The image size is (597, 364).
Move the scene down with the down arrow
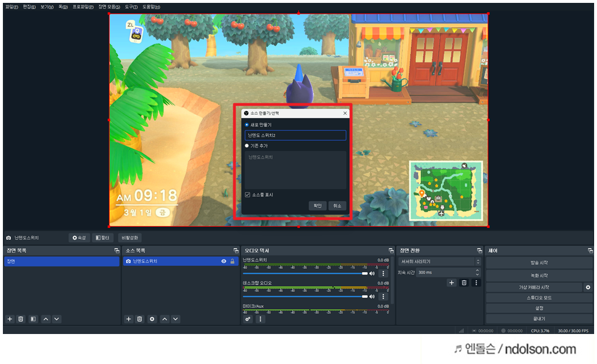57,319
